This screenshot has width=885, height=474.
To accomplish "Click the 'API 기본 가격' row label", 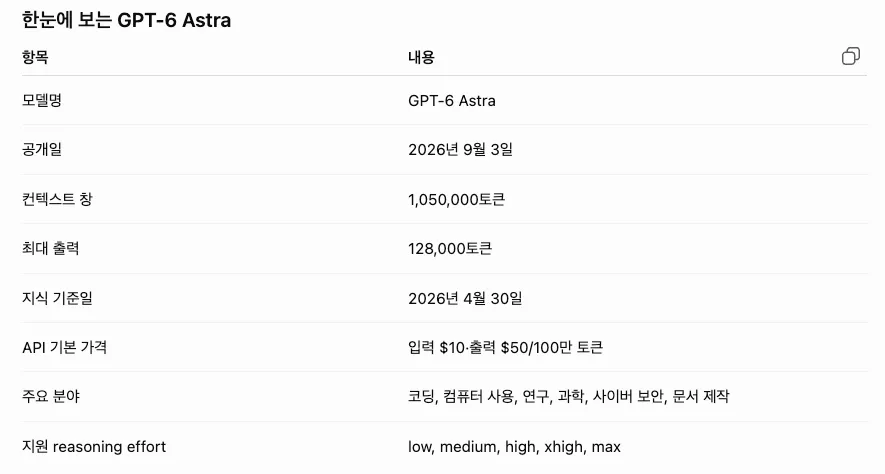I will 64,347.
